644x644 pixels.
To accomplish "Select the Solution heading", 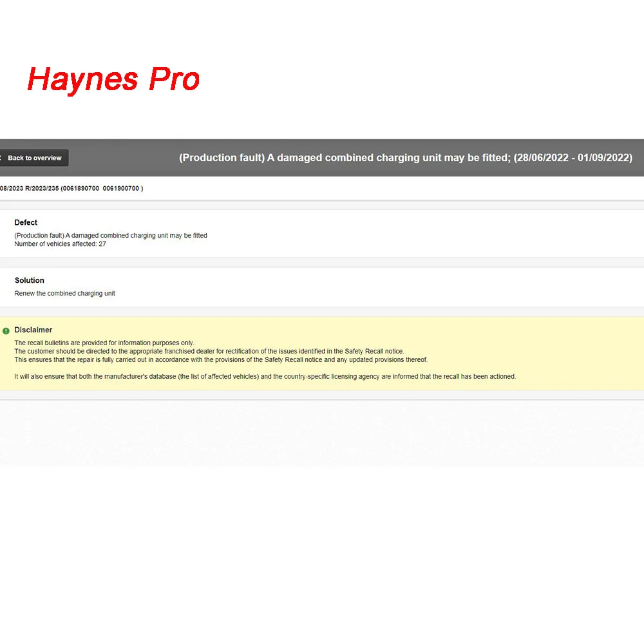I will [30, 281].
